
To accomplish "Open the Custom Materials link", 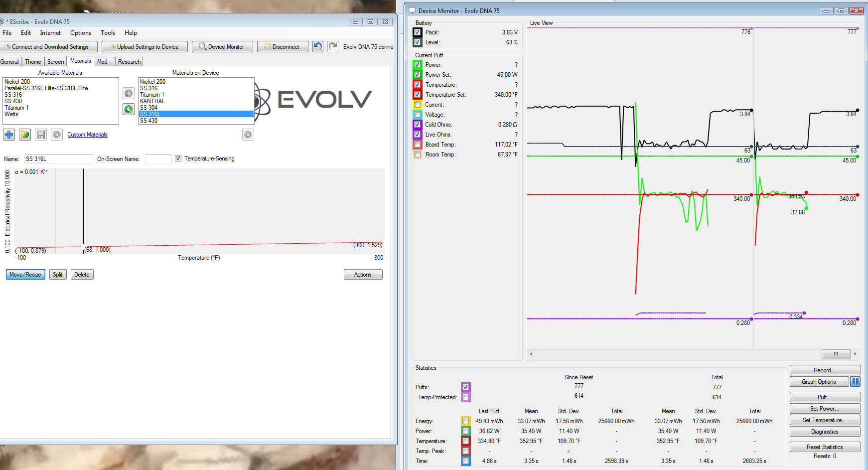I will pyautogui.click(x=87, y=135).
